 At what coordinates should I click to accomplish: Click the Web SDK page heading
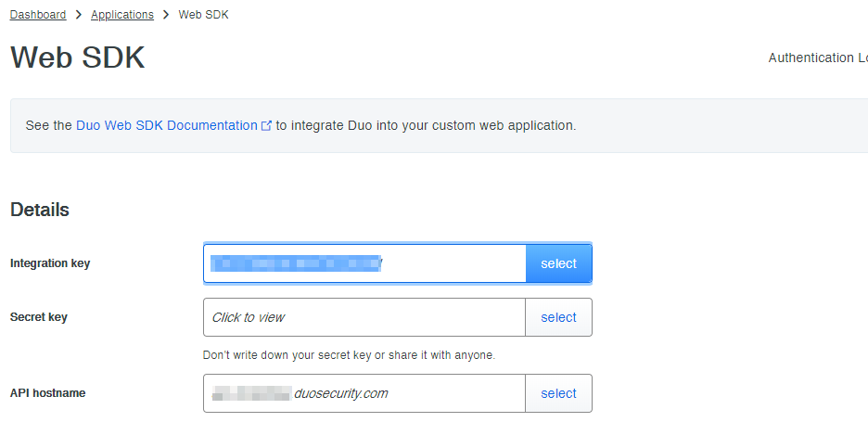point(78,58)
